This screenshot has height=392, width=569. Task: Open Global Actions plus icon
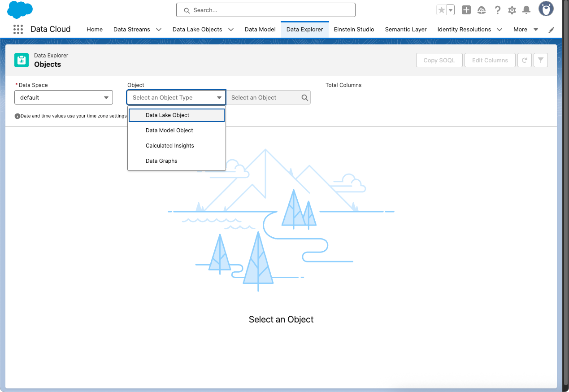coord(466,10)
